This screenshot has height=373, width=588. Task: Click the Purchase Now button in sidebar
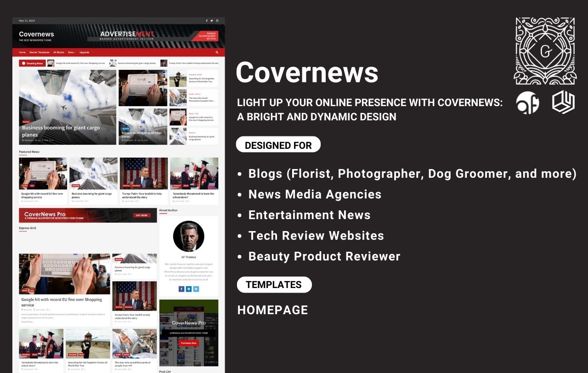[x=189, y=343]
